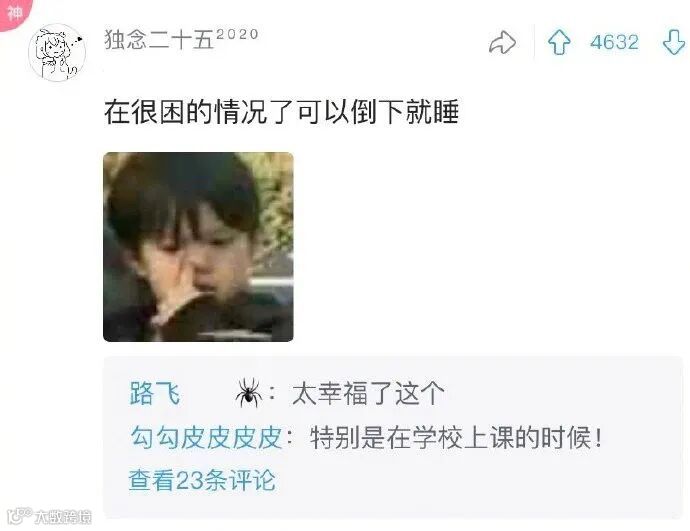View all replies via 查看23条评论

(x=202, y=480)
